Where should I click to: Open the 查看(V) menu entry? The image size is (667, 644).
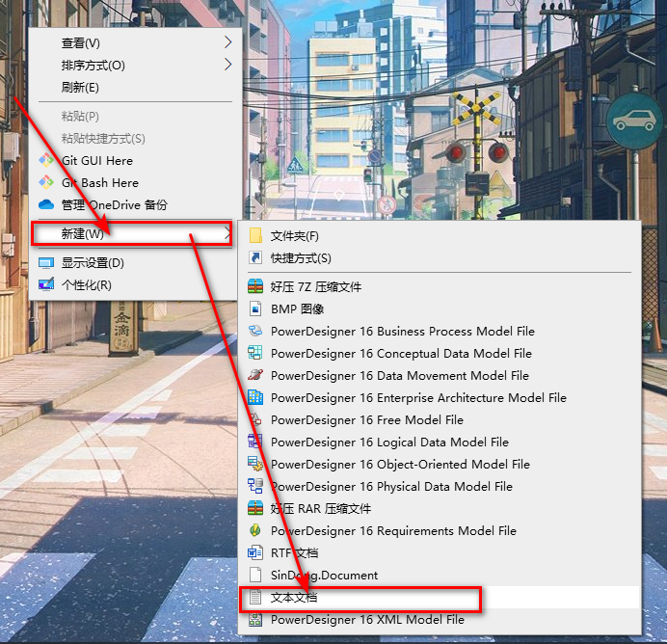coord(135,42)
